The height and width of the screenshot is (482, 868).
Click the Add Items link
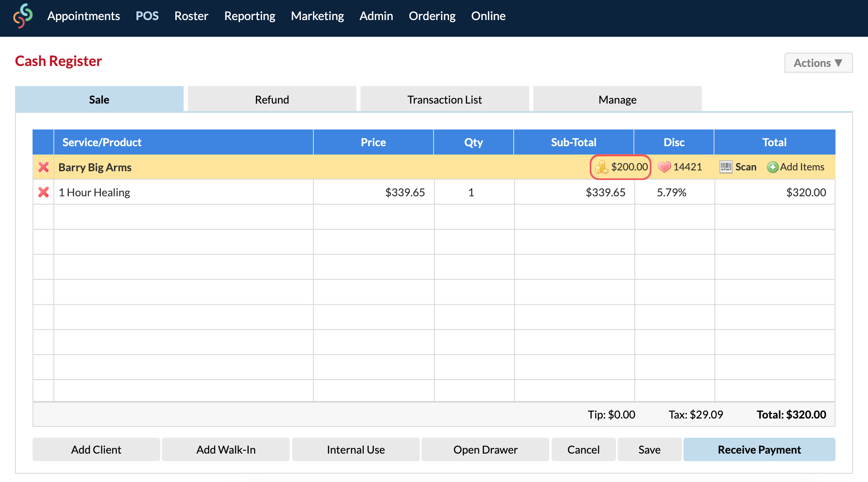(x=802, y=167)
